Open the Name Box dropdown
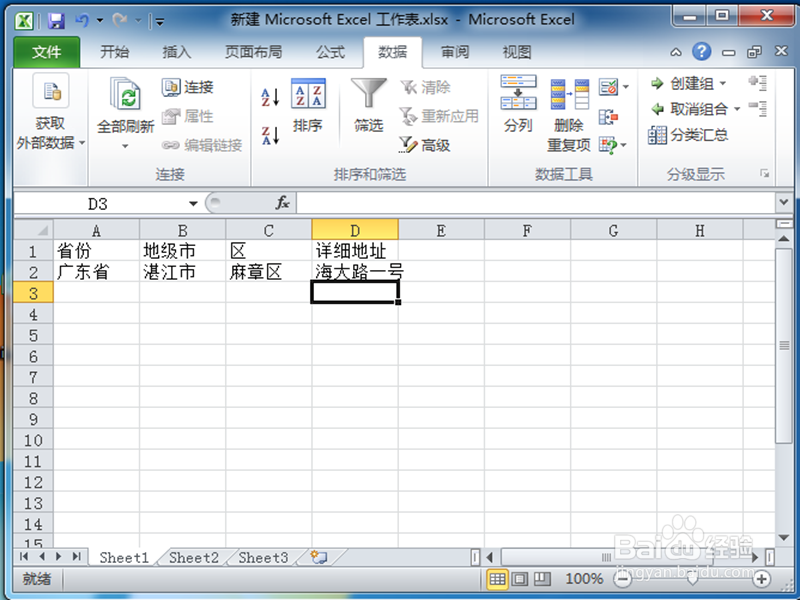 pyautogui.click(x=193, y=204)
